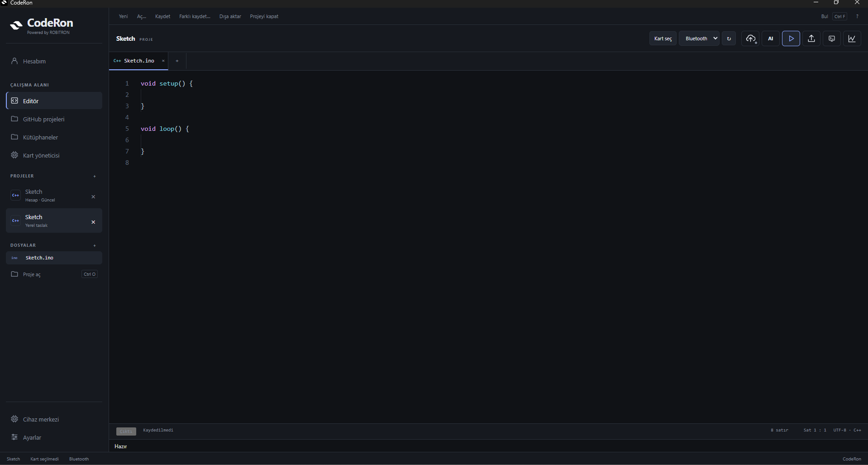Click Kaydet to save
Screen dimensions: 868x465
162,16
